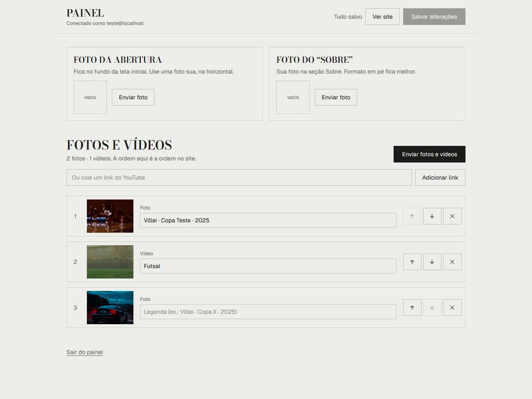Click the PAINEL heading
The width and height of the screenshot is (532, 399).
coord(85,13)
